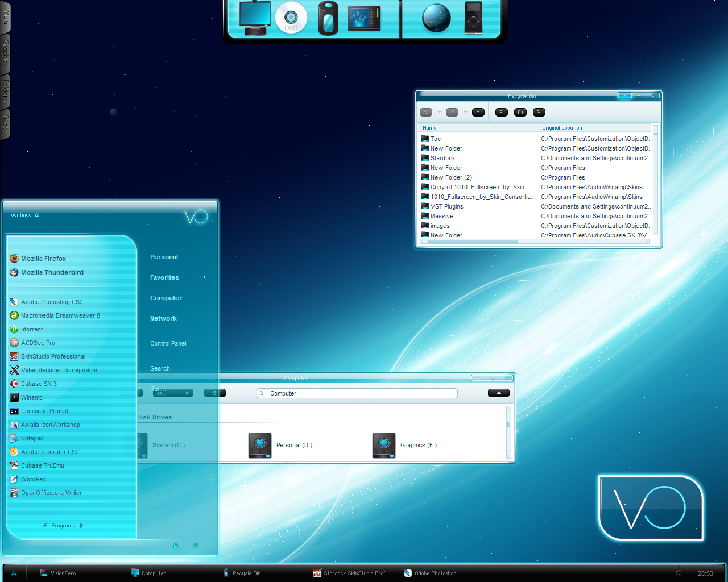Click the Search magnifier in Recycle Bin toolbar
The height and width of the screenshot is (582, 728).
[x=502, y=113]
